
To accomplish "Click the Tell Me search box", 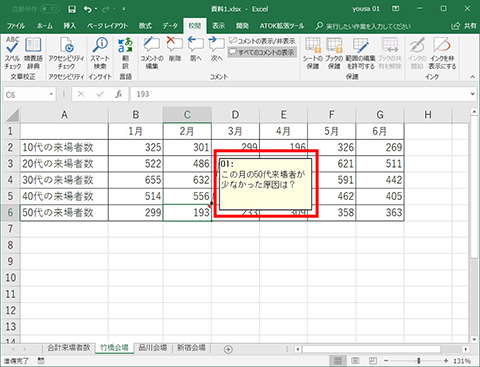I will click(363, 26).
